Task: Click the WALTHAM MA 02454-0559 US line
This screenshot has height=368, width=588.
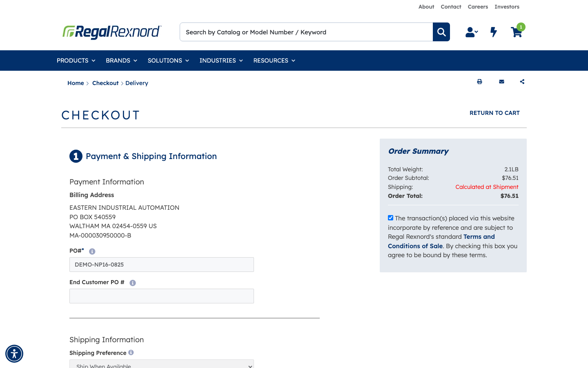Action: coord(113,226)
